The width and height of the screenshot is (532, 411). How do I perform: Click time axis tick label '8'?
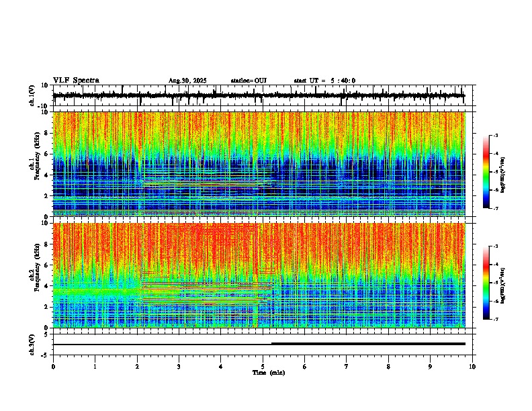[388, 367]
